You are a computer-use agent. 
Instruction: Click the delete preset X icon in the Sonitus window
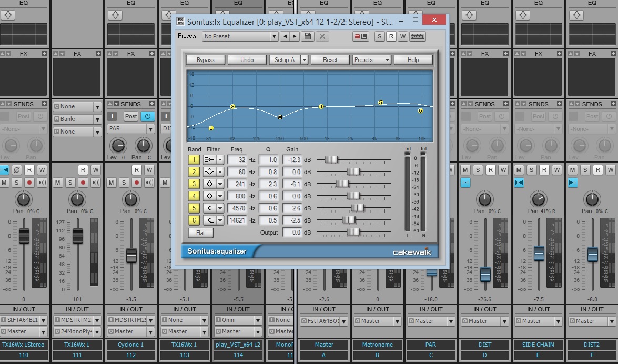[322, 36]
